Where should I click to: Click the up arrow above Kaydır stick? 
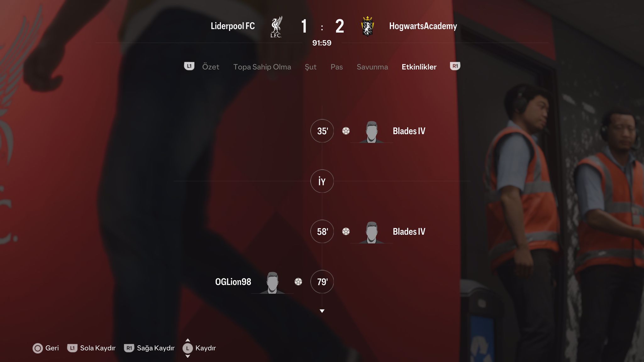click(x=188, y=340)
